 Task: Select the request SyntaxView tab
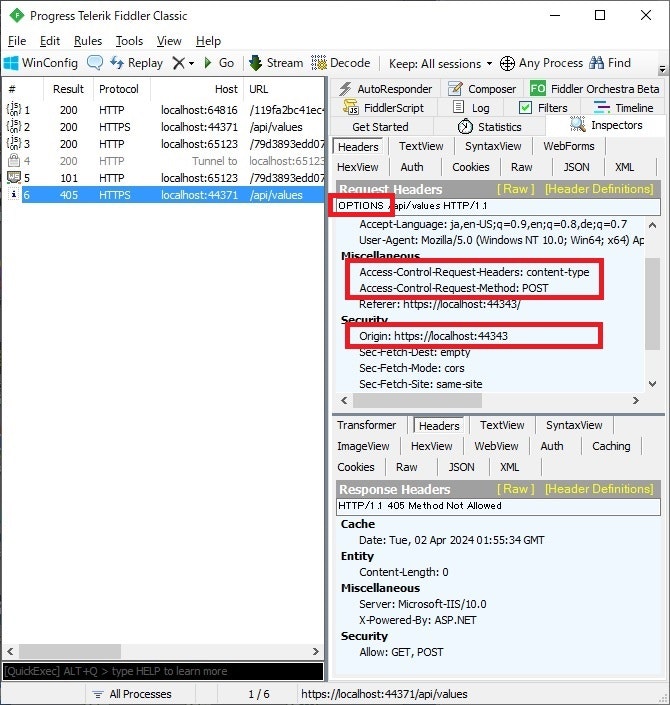[x=493, y=147]
